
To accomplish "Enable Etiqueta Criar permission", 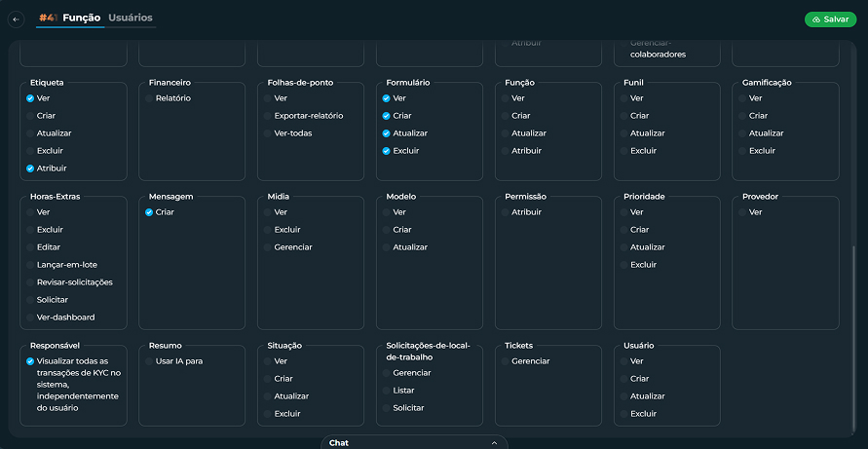I will 30,116.
